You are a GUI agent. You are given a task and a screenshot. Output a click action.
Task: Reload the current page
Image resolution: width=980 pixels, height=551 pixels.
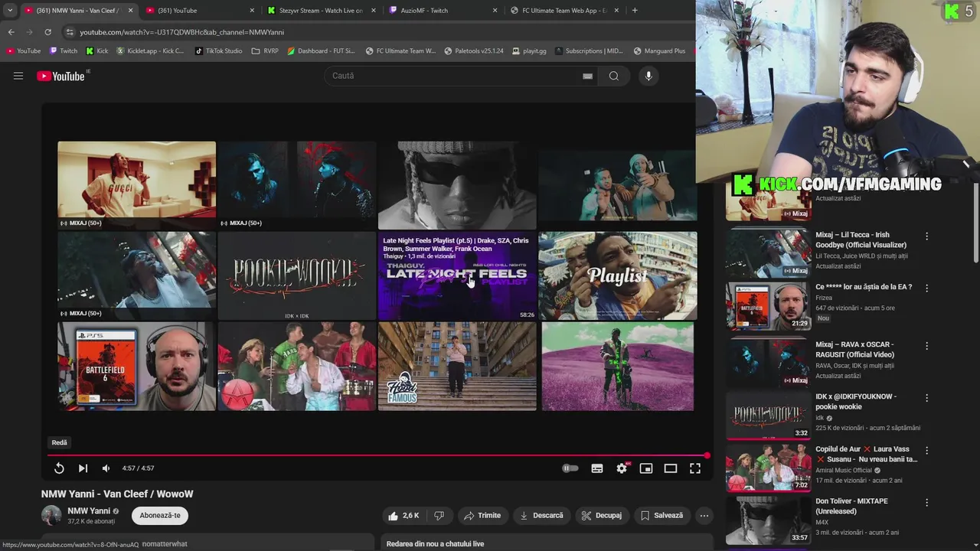47,32
